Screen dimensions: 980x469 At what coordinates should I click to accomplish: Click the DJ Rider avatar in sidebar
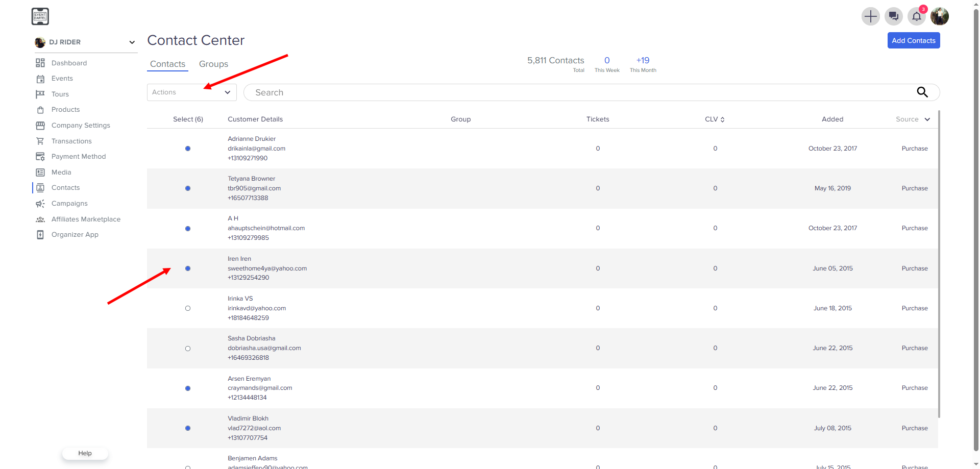pos(40,42)
